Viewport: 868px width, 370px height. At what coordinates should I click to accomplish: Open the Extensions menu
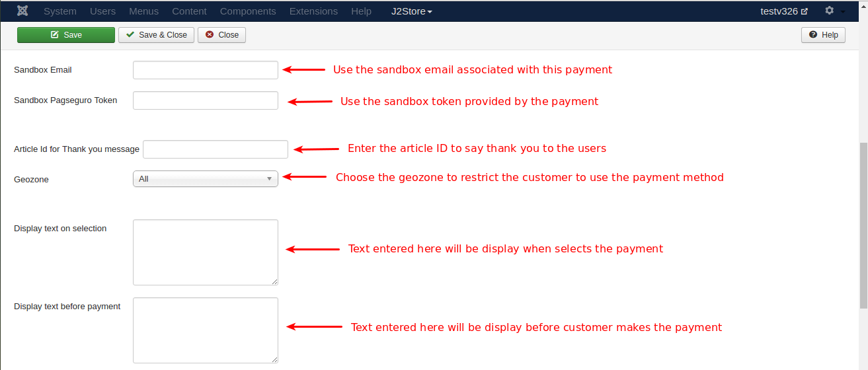pyautogui.click(x=313, y=11)
